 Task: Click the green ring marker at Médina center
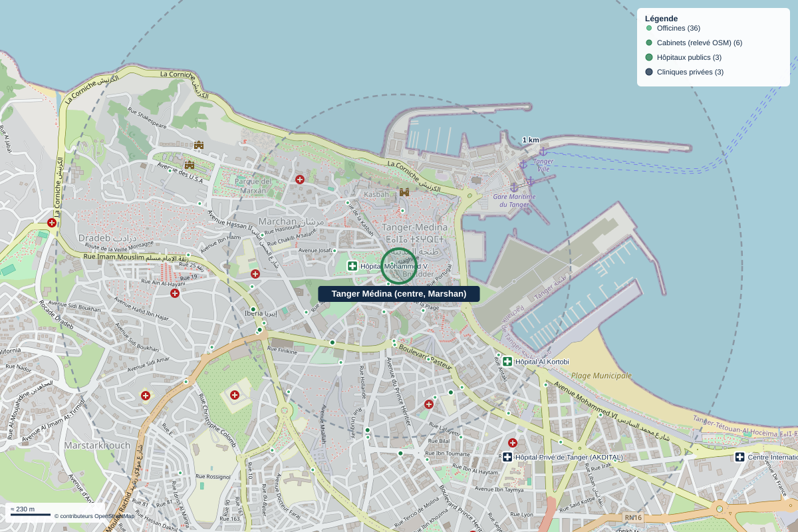pos(399,266)
